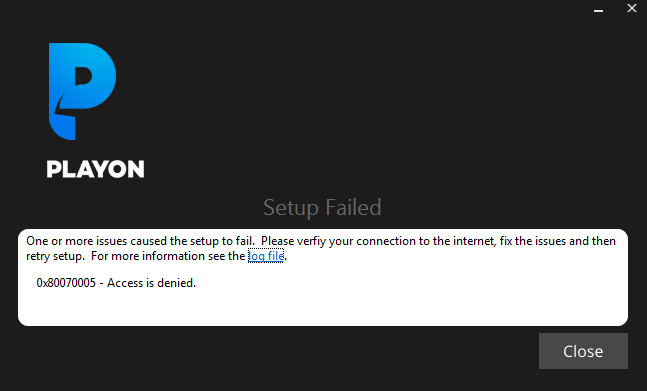Image resolution: width=647 pixels, height=391 pixels.
Task: Click the white cutout inside the P logo
Action: point(83,75)
